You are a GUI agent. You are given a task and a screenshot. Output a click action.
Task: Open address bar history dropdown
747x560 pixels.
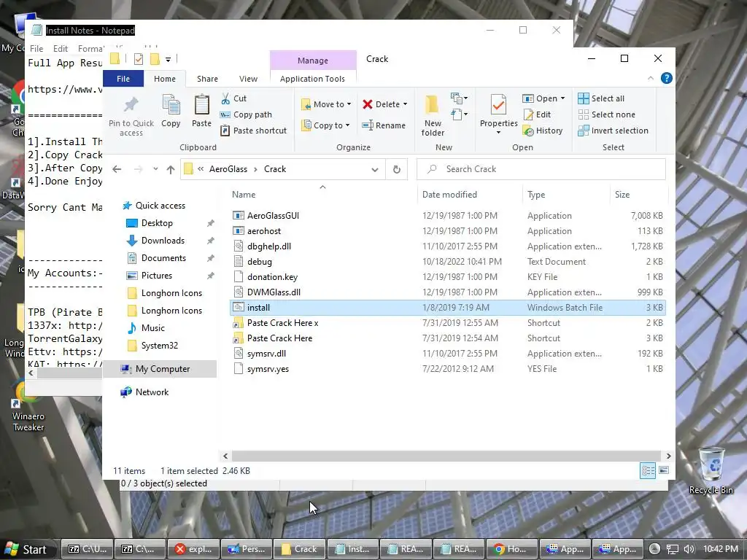(375, 169)
